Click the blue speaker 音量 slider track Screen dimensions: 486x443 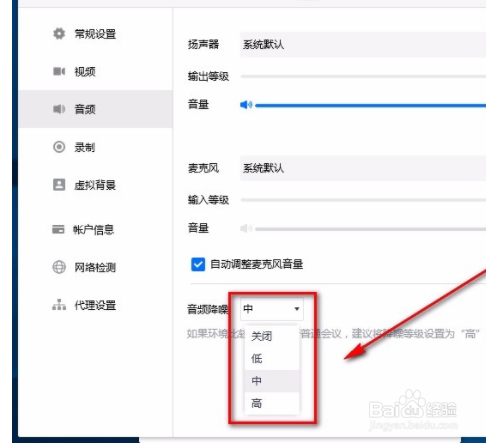(x=370, y=105)
